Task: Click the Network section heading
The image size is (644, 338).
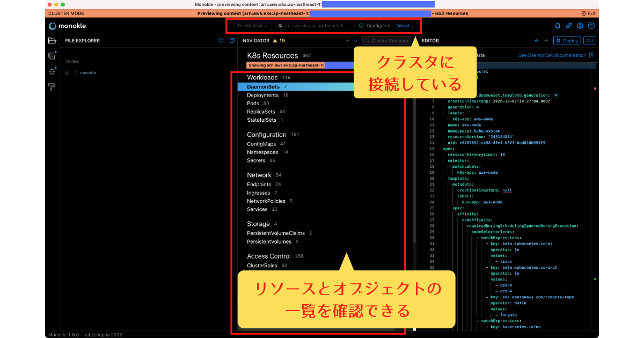Action: tap(259, 175)
